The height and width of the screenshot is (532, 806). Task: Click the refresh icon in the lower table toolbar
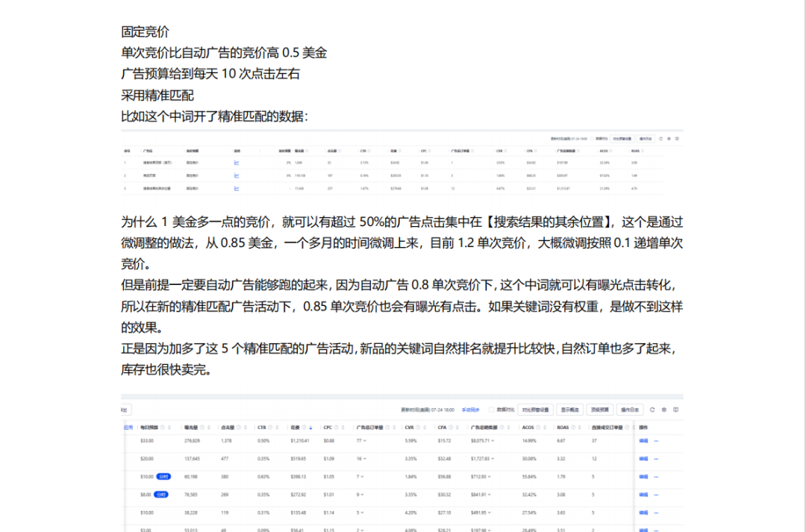coord(652,410)
